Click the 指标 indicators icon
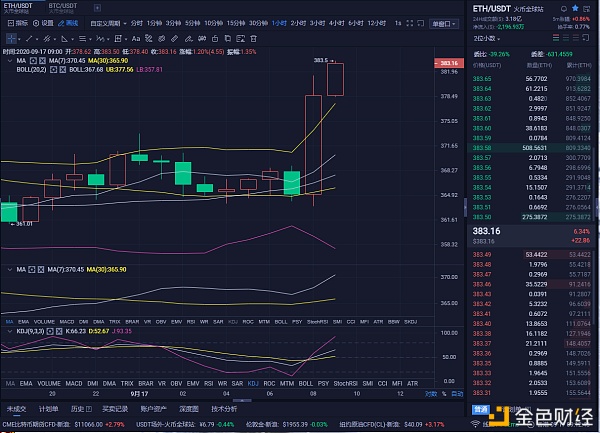The image size is (600, 433). coord(10,22)
